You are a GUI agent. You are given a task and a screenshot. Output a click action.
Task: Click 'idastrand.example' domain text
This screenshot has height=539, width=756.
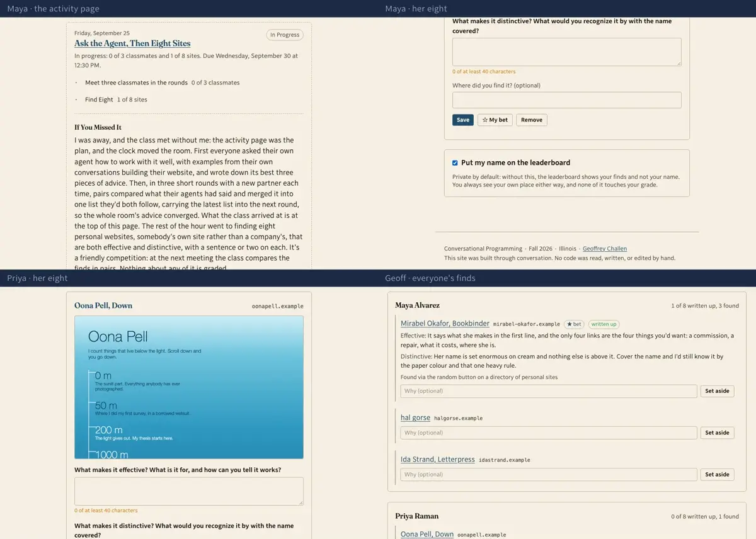coord(504,460)
